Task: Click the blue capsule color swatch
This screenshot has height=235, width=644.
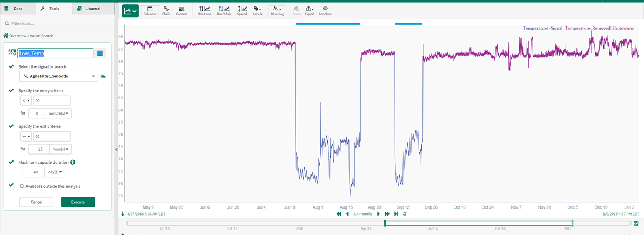Action: click(x=100, y=53)
